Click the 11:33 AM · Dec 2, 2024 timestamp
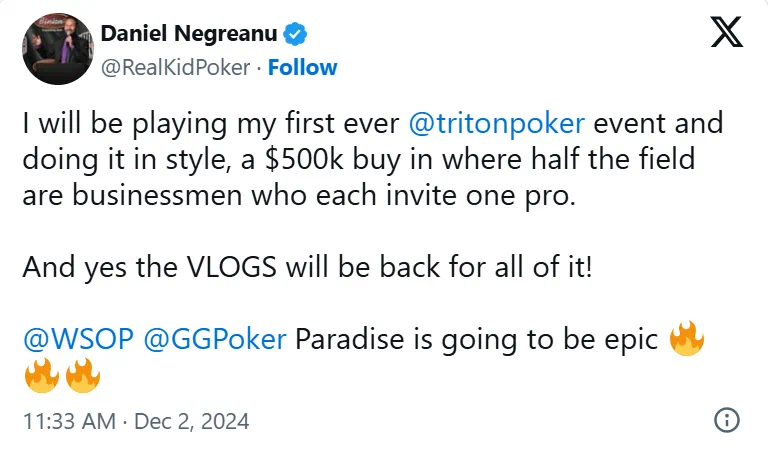 point(135,420)
